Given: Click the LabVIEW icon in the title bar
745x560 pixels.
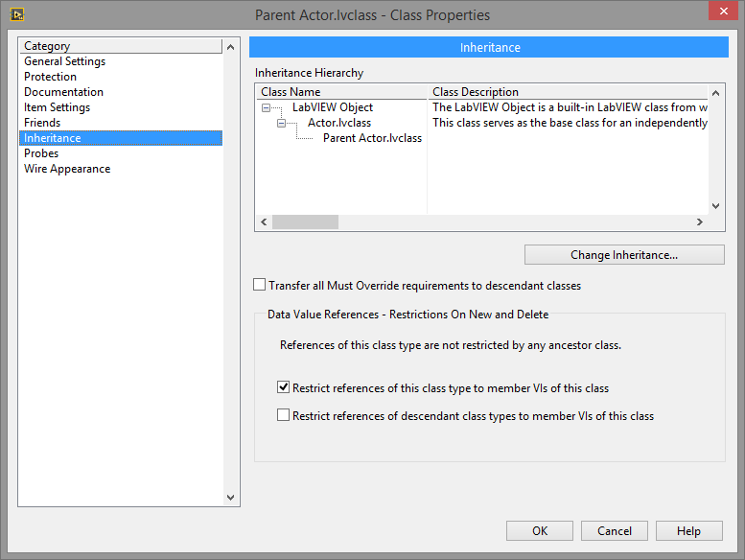Looking at the screenshot, I should 17,14.
